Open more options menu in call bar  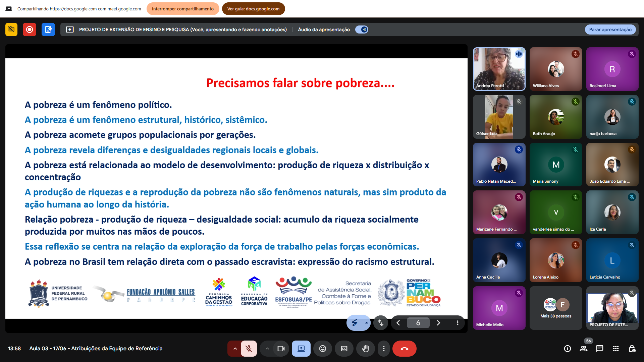pyautogui.click(x=384, y=349)
